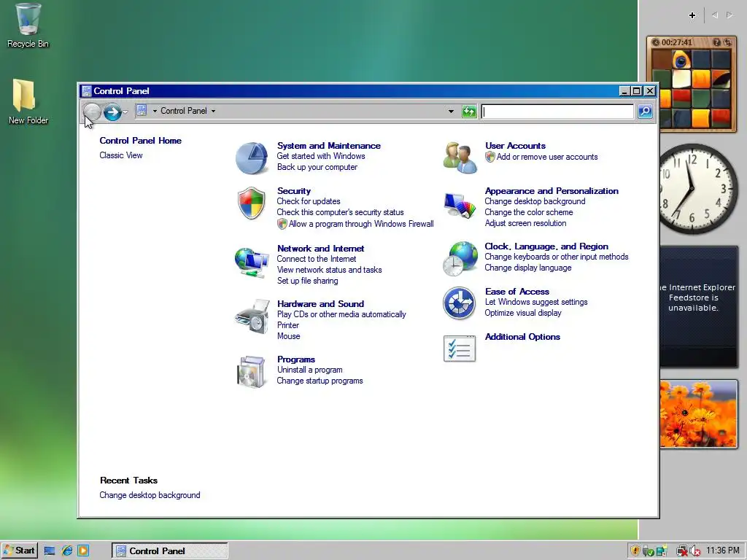Click the Add or remove user accounts link
Viewport: 747px width, 560px height.
pyautogui.click(x=547, y=157)
